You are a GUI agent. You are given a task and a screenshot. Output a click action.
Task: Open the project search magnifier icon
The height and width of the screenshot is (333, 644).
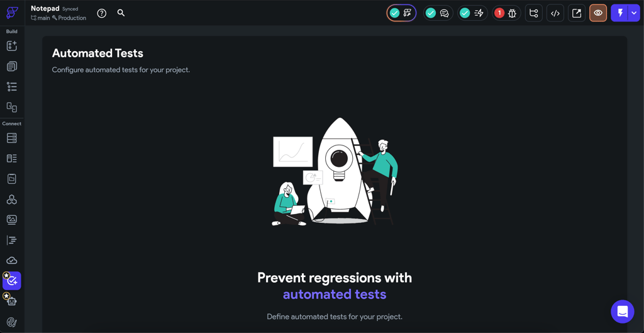tap(121, 13)
